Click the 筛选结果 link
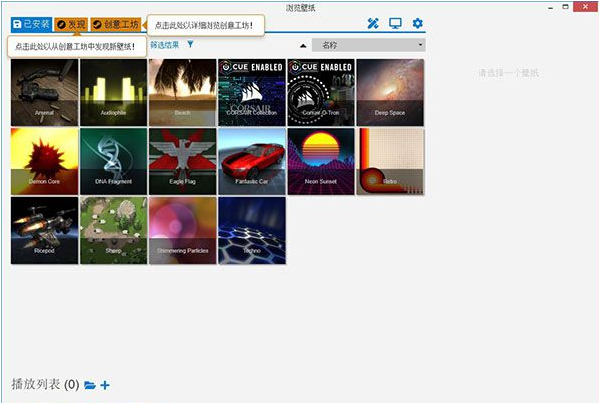 (165, 45)
